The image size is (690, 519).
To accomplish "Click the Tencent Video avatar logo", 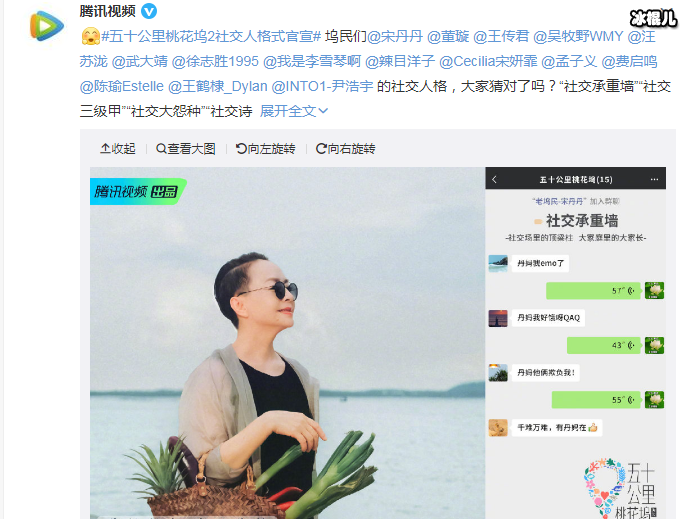I will pyautogui.click(x=47, y=26).
